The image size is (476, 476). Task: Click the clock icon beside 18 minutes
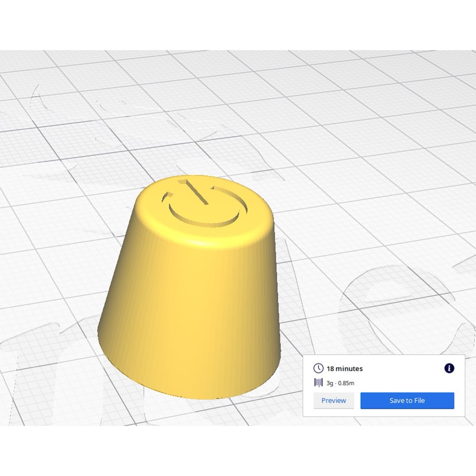click(318, 368)
